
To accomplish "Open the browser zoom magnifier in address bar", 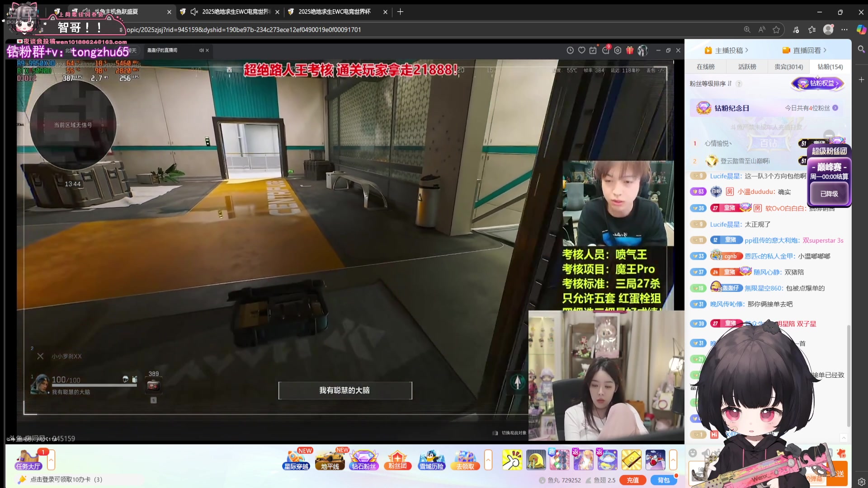I will pos(747,29).
